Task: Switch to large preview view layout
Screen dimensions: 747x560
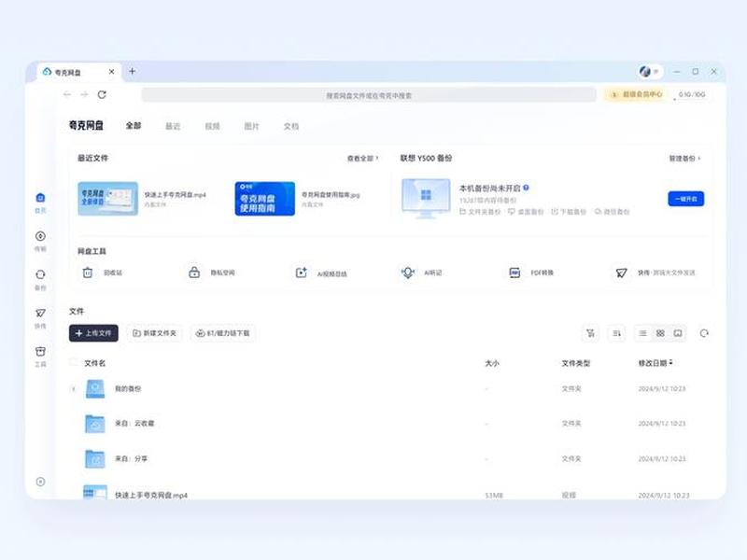Action: (678, 333)
